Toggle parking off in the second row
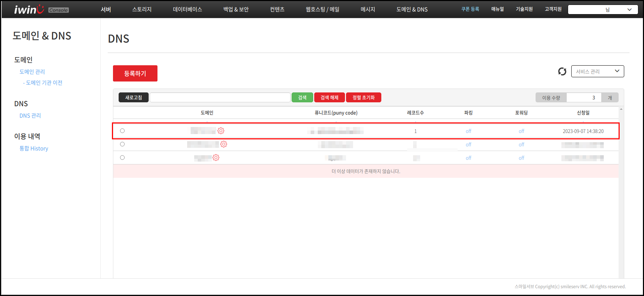The height and width of the screenshot is (296, 644). tap(468, 145)
